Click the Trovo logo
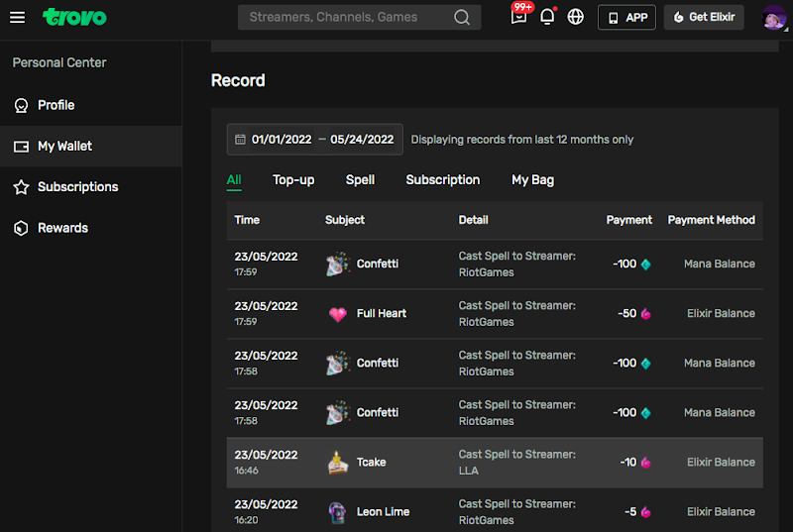Viewport: 793px width, 532px height. click(74, 17)
